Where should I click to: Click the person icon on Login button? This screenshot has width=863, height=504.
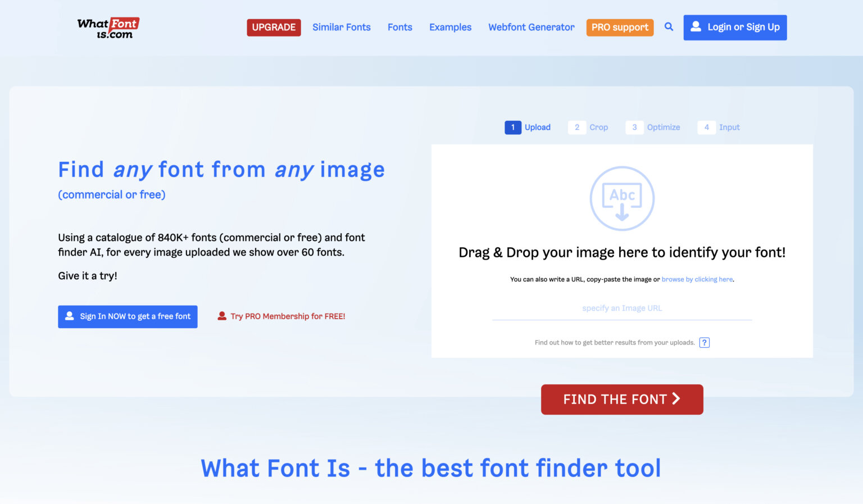pyautogui.click(x=696, y=26)
